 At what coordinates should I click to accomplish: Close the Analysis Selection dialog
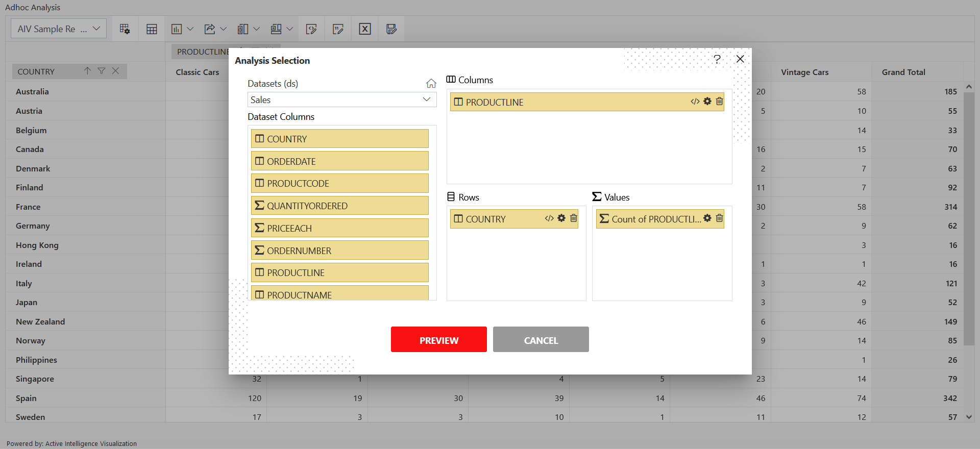[740, 59]
